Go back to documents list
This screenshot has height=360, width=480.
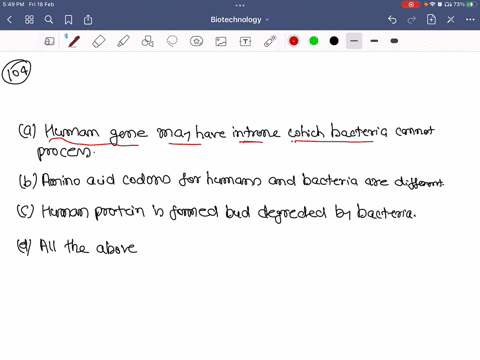(9, 20)
